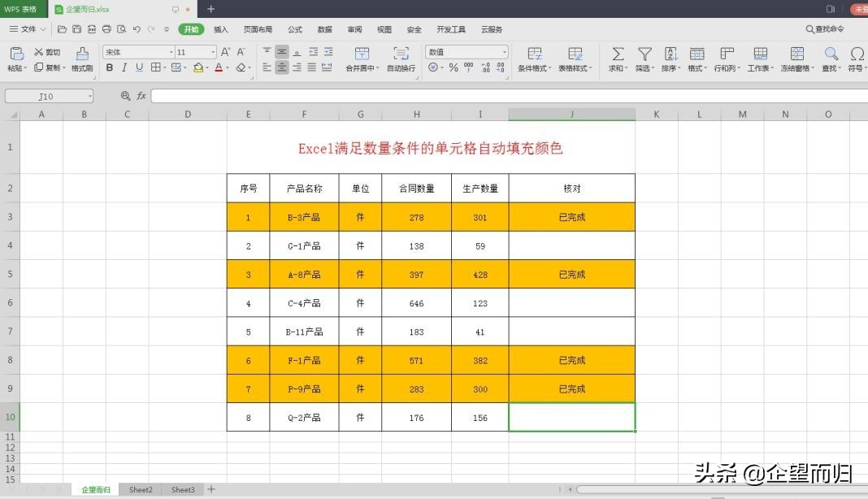Click the Filter (筛选) funnel icon
Viewport: 868px width, 499px height.
pos(644,54)
